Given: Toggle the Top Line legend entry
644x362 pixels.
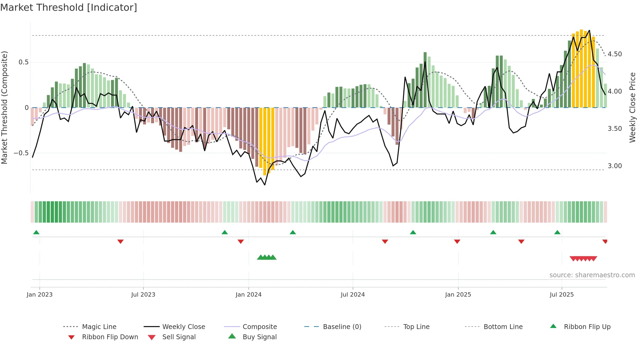Looking at the screenshot, I should coord(407,327).
